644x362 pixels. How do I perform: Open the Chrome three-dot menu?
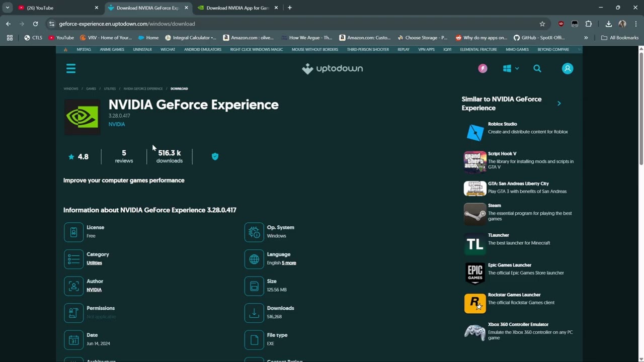tap(636, 24)
